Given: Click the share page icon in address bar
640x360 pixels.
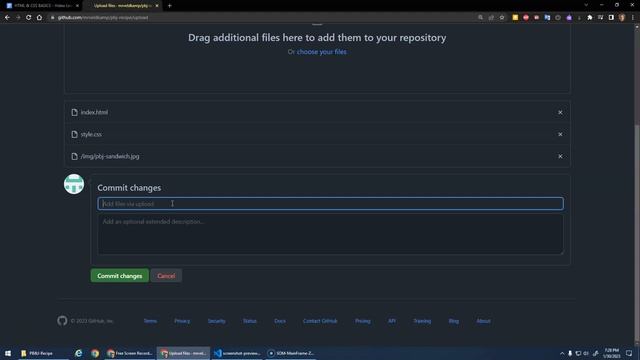Looking at the screenshot, I should [491, 18].
